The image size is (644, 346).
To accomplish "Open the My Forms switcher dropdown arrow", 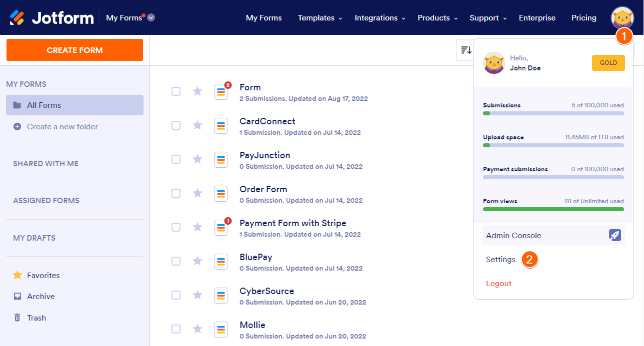I will 151,18.
